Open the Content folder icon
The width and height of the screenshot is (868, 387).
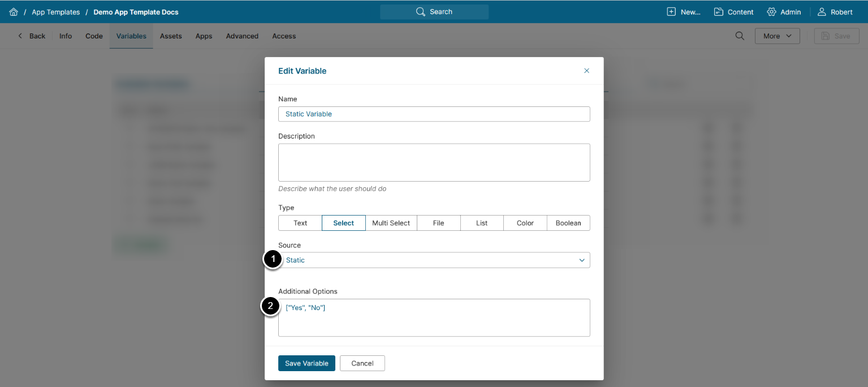click(x=719, y=12)
